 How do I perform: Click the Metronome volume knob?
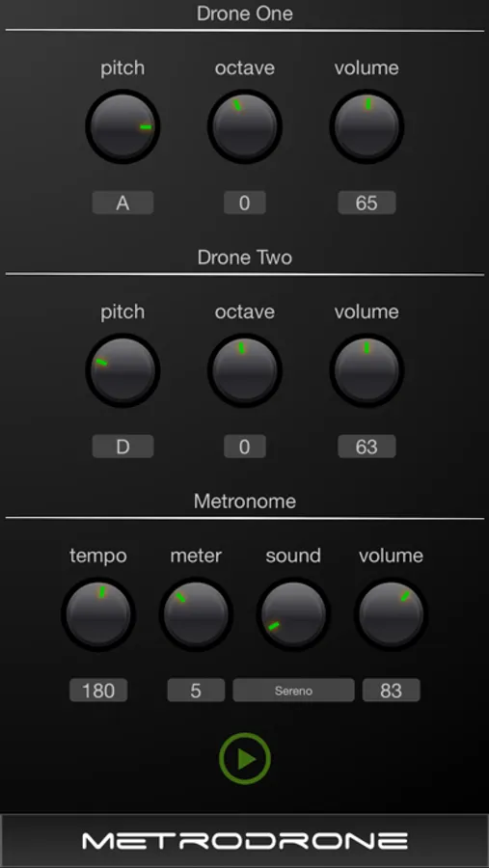pyautogui.click(x=391, y=614)
